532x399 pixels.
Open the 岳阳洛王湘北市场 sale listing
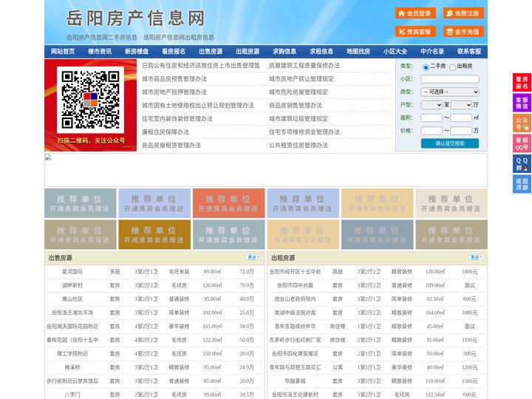click(72, 313)
